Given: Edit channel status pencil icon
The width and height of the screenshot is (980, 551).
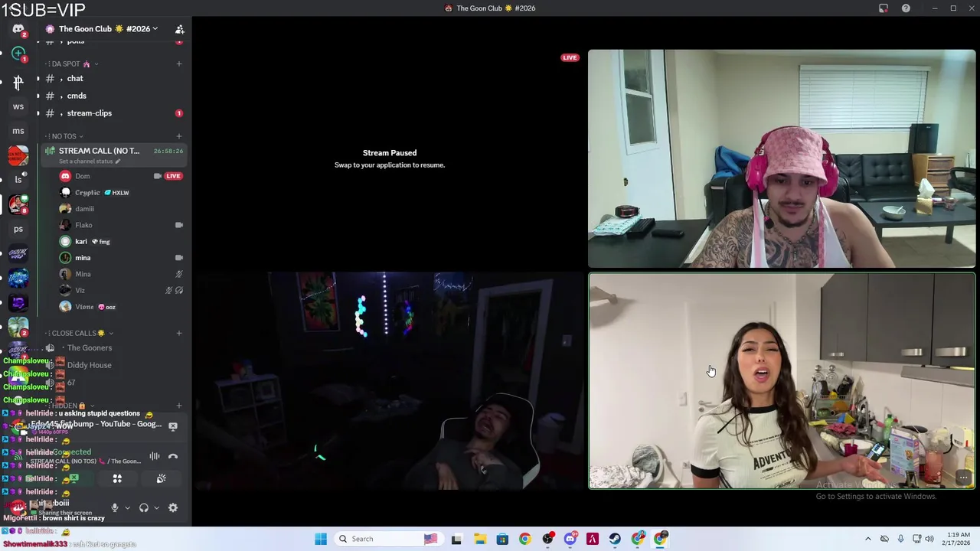Looking at the screenshot, I should [117, 161].
